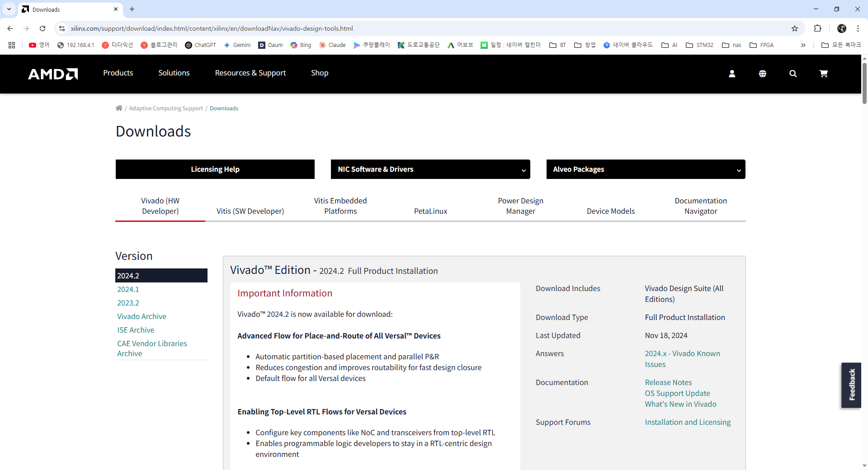Select version 2023.2

tap(128, 303)
